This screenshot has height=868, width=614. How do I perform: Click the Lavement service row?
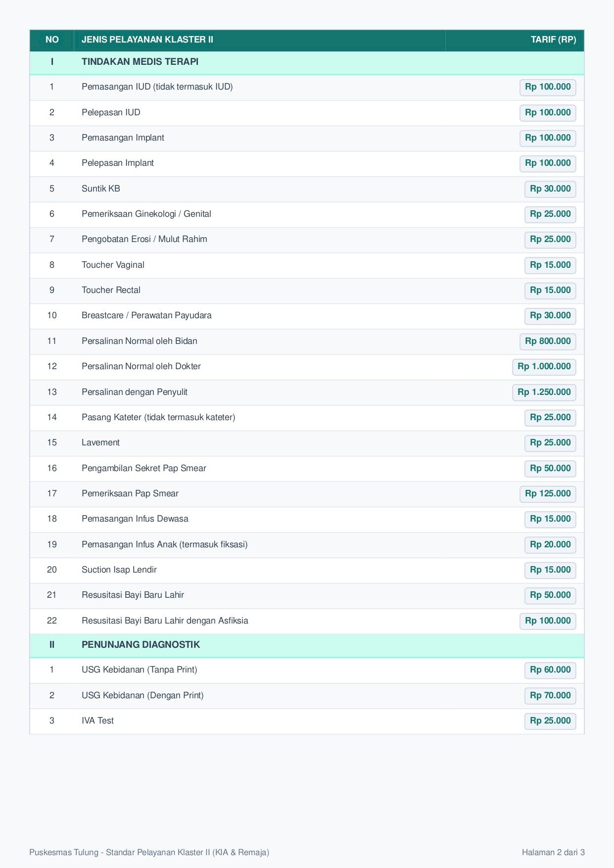tap(307, 443)
